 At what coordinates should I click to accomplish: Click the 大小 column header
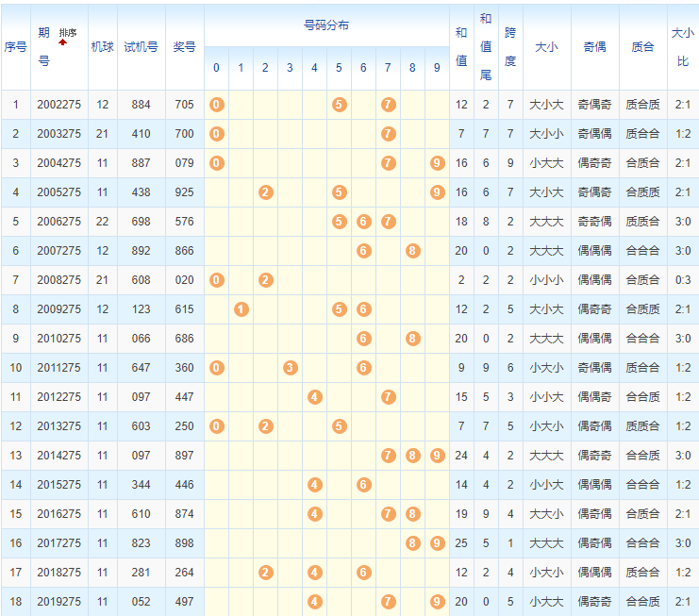(x=546, y=46)
